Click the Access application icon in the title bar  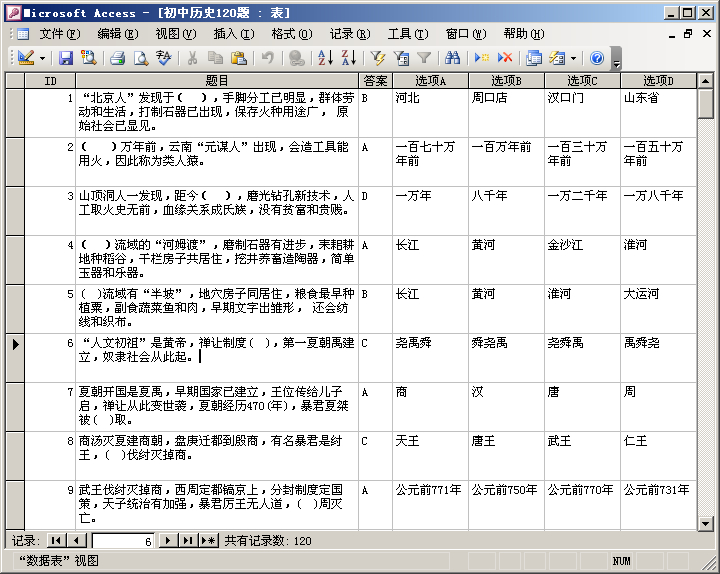pos(14,13)
